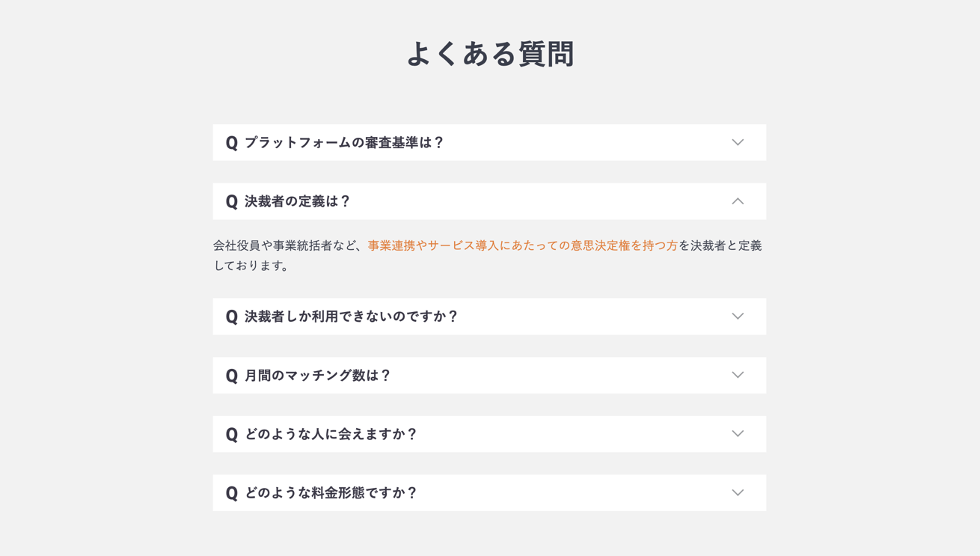
Task: Click the visible answer text about 決裁者
Action: point(486,254)
